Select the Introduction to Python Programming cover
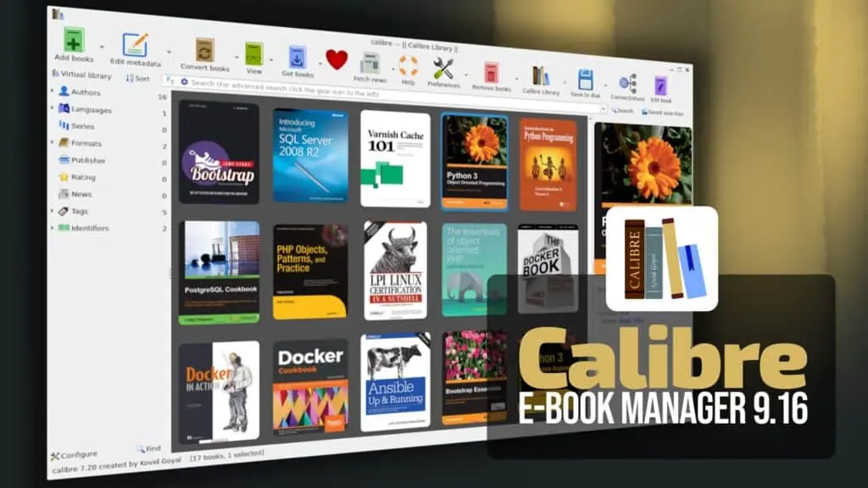Viewport: 868px width, 488px height. pos(548,165)
